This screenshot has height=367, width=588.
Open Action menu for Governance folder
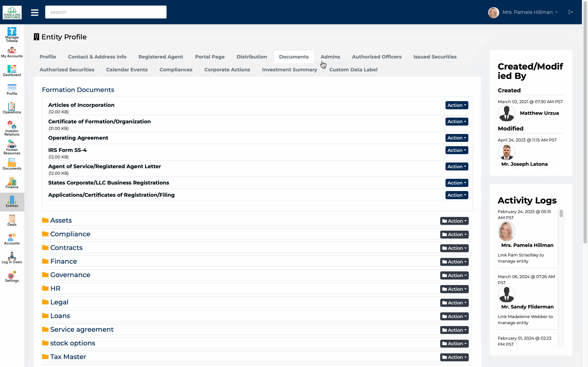pyautogui.click(x=454, y=275)
